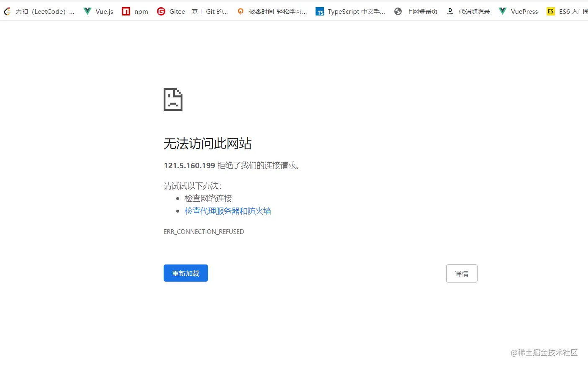
Task: Open the 极客时间 bookmark
Action: tap(272, 11)
